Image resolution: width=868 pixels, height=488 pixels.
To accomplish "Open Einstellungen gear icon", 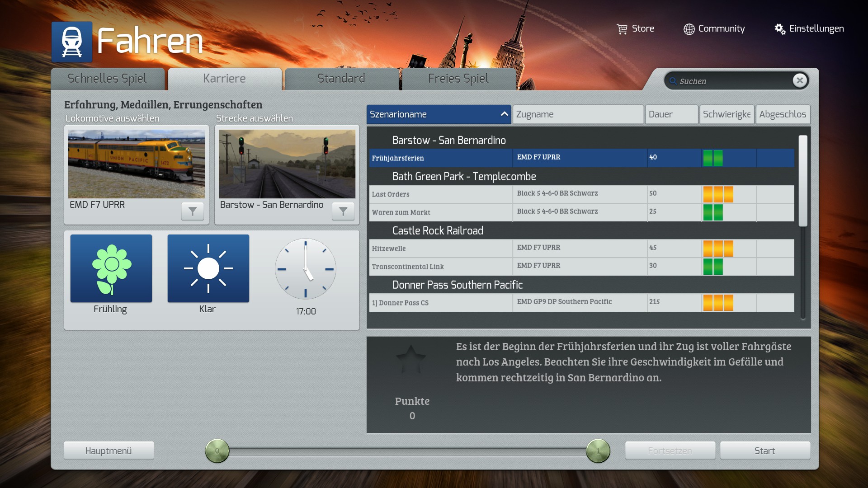I will click(780, 29).
